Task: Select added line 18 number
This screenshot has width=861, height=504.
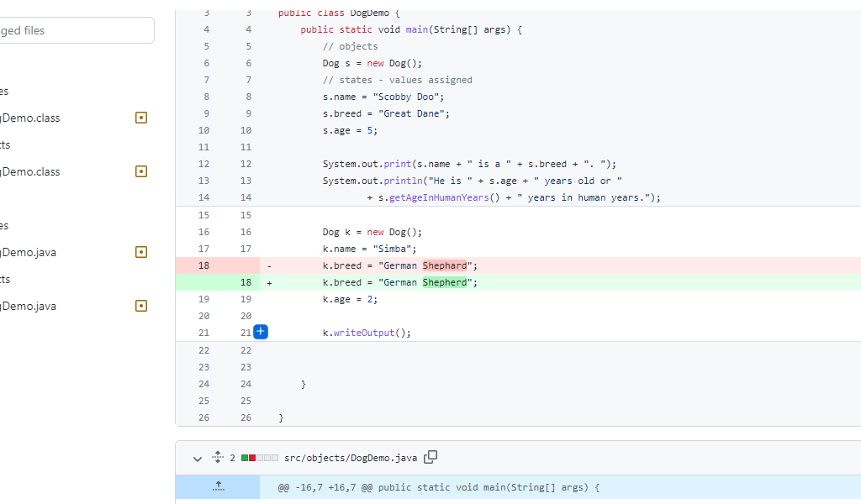Action: pos(246,282)
